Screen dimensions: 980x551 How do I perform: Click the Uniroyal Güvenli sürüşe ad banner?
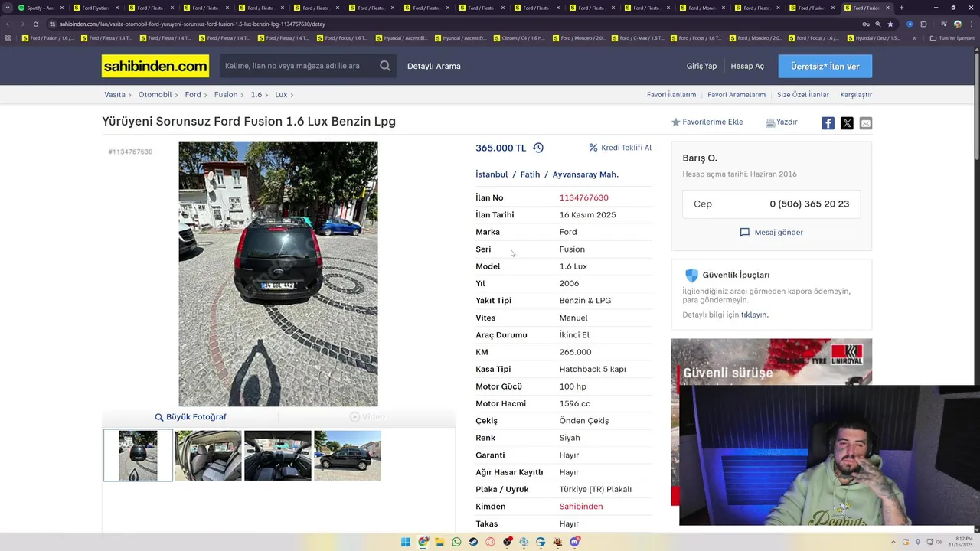tap(772, 362)
